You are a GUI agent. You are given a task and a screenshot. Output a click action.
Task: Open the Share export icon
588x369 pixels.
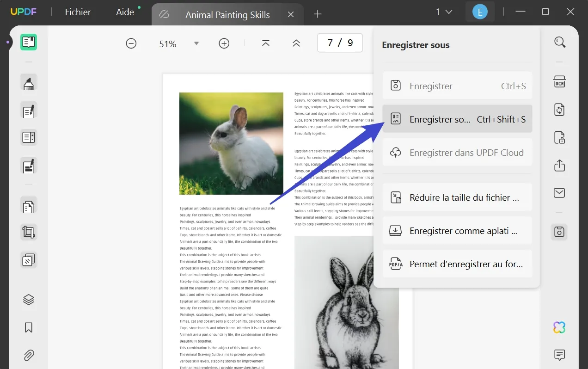point(559,166)
